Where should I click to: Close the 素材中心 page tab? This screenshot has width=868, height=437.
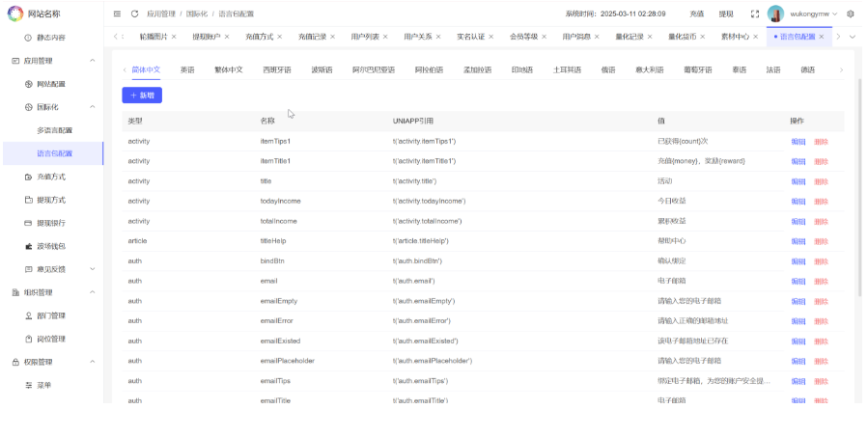pos(756,37)
